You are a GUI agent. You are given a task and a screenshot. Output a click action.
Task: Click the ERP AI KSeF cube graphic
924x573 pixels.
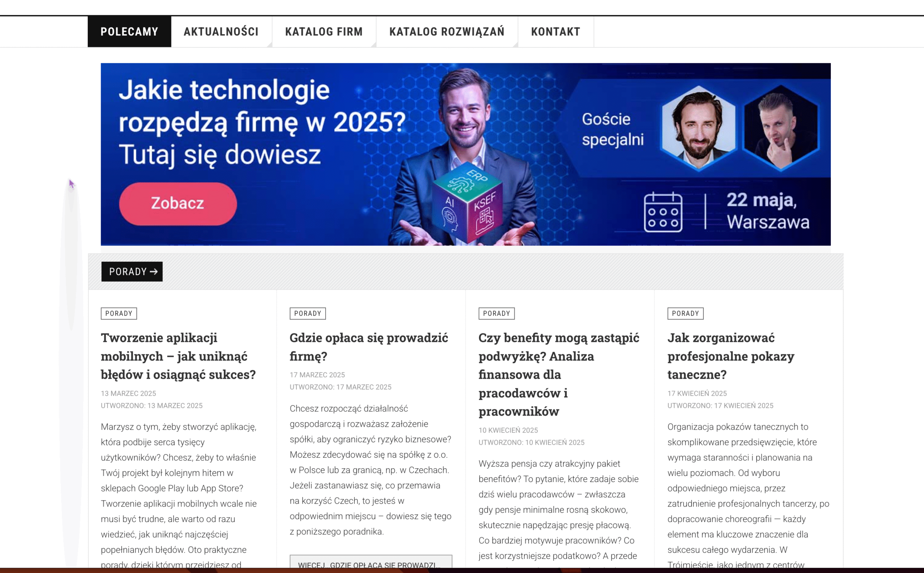[x=468, y=201]
